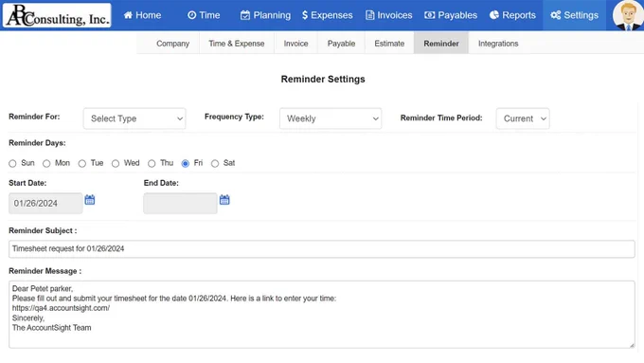Open the Reports menu label
Screen dimensions: 644x363
519,15
